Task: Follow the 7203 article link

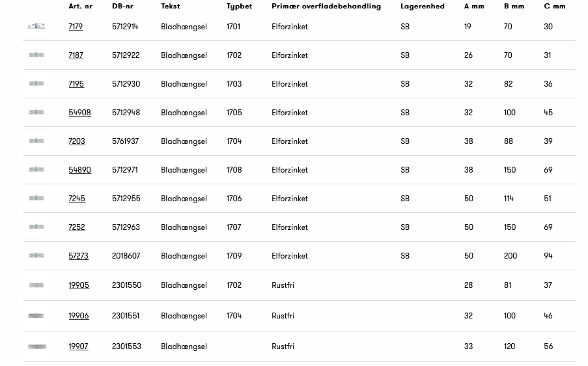Action: click(77, 141)
